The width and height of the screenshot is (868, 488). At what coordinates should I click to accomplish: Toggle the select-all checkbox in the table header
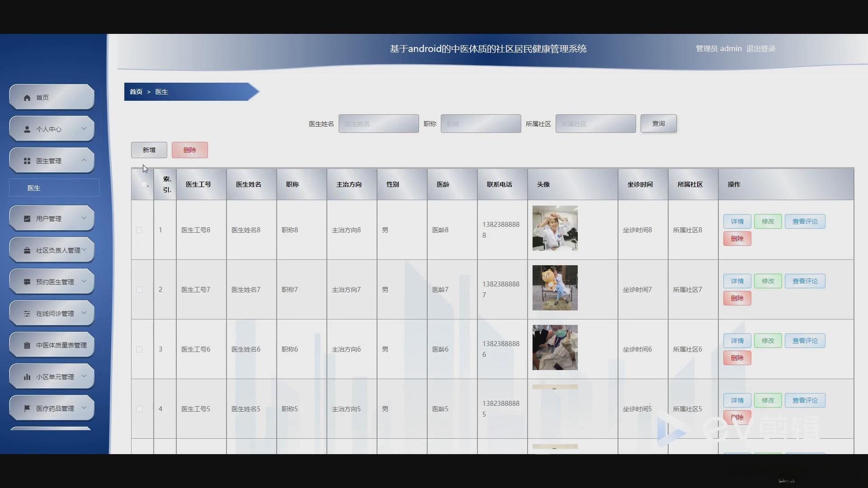point(143,184)
